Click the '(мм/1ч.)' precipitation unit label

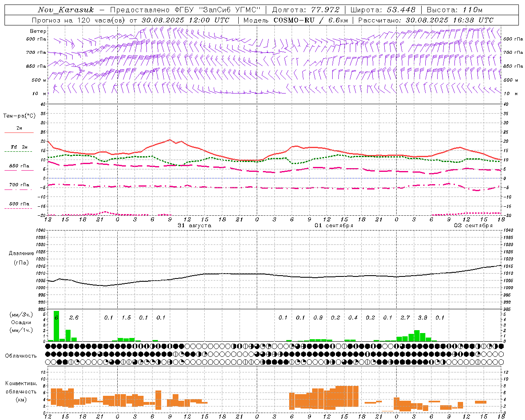[21, 330]
